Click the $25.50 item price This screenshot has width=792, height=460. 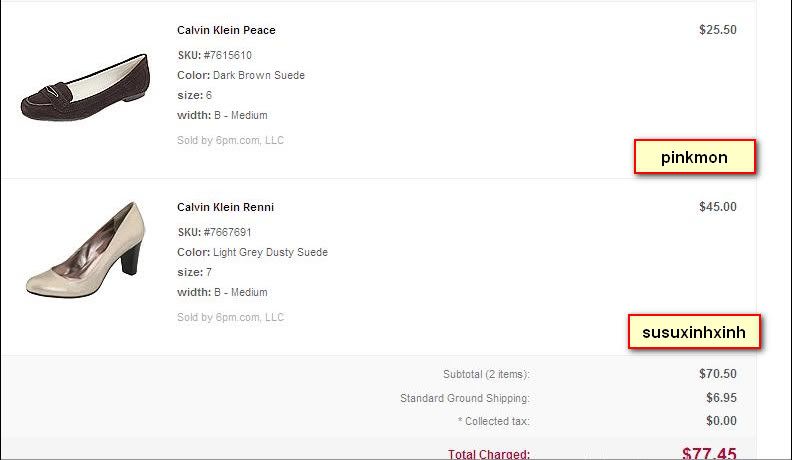(x=717, y=30)
